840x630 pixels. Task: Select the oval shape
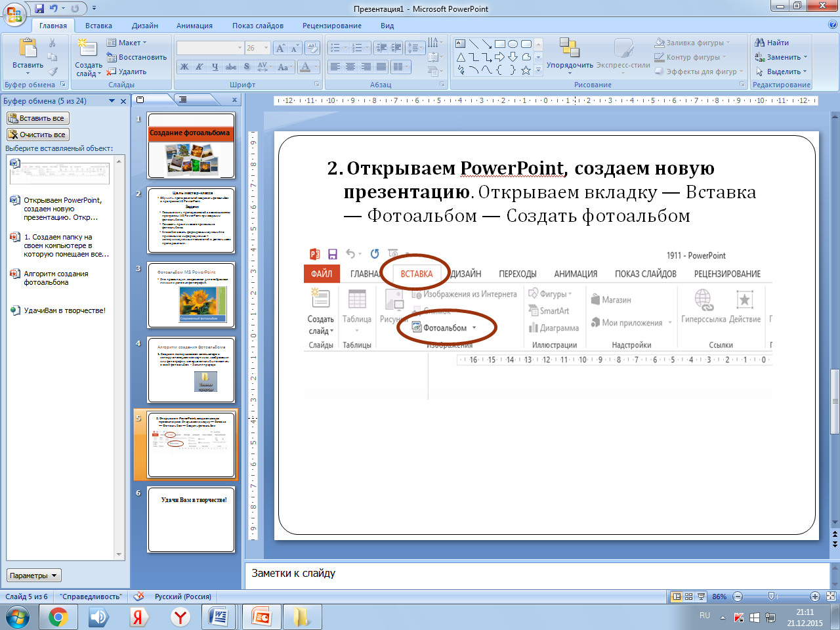513,44
